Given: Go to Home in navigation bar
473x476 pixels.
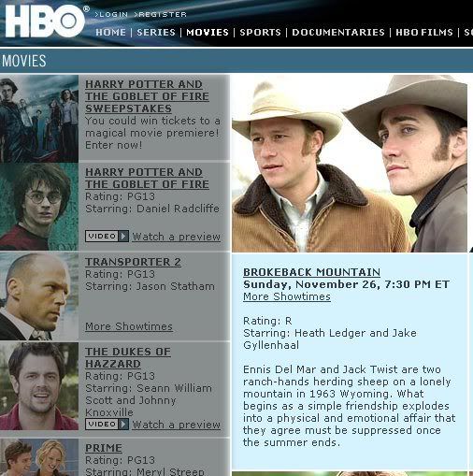Looking at the screenshot, I should pos(110,33).
